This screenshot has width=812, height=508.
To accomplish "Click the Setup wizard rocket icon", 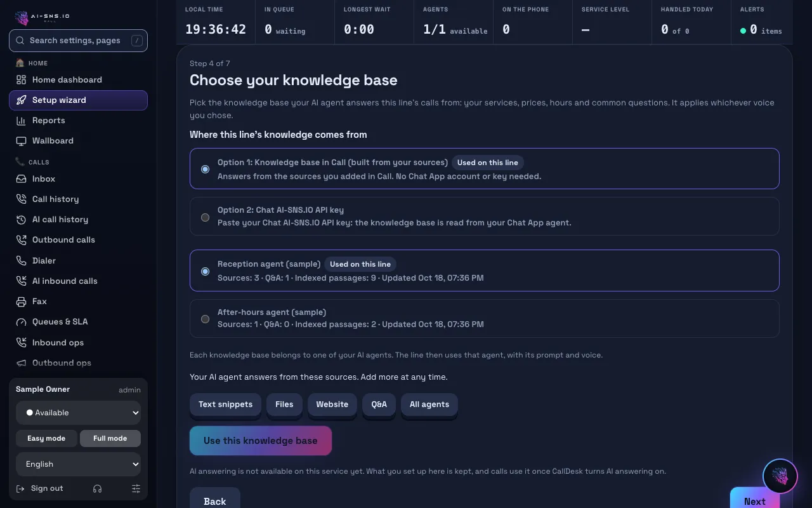I will (21, 100).
